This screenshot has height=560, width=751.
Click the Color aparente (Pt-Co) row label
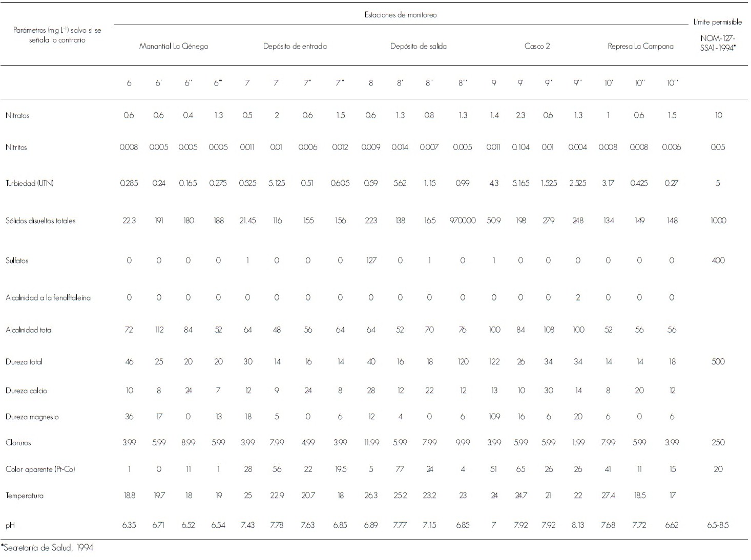pyautogui.click(x=40, y=469)
